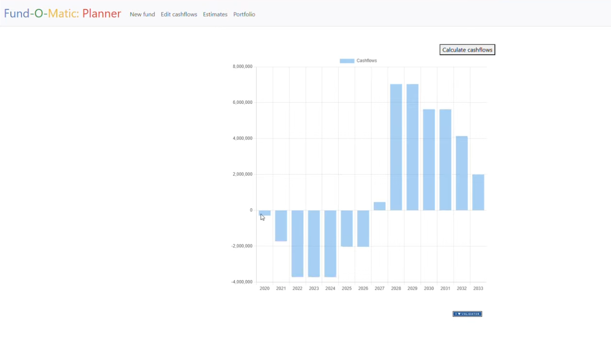
Task: Click the 2021 negative cashflow bar
Action: coord(281,226)
